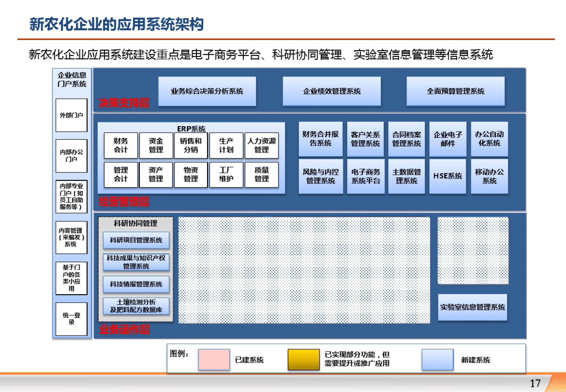Viewport: 566px width, 392px height.
Task: Click the red 决策支持层 label
Action: pos(124,103)
